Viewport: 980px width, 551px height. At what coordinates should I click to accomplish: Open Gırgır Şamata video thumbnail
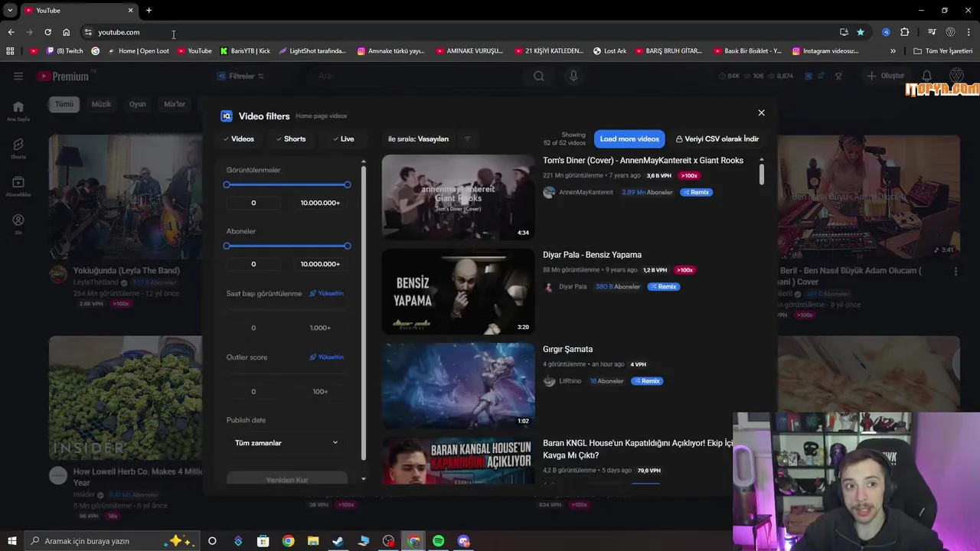click(x=458, y=386)
